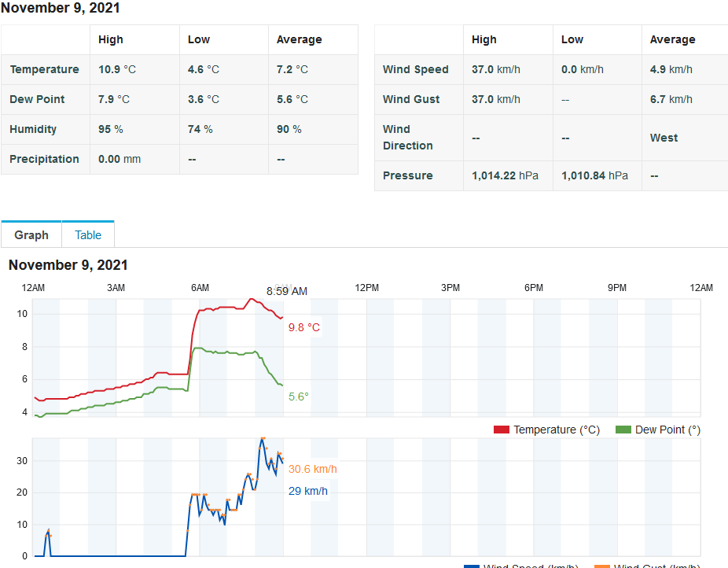This screenshot has width=728, height=568.
Task: Click the Precipitation 0.00 mm cell
Action: click(119, 159)
